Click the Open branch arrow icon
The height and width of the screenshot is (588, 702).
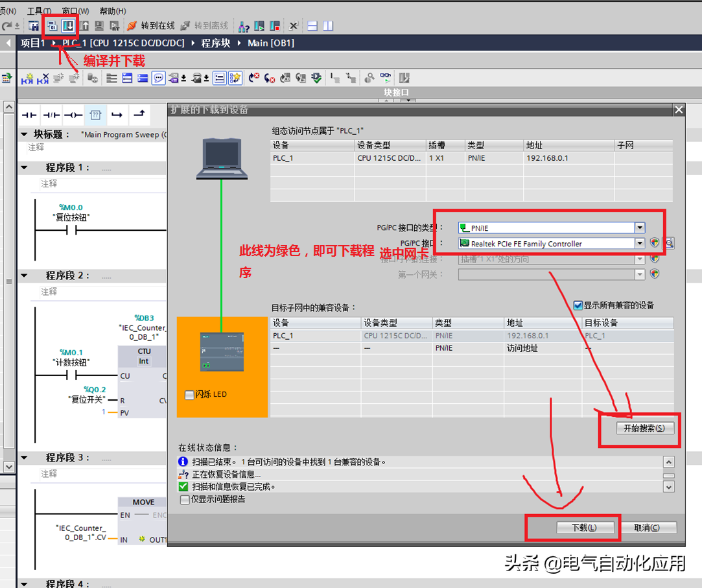pyautogui.click(x=117, y=115)
